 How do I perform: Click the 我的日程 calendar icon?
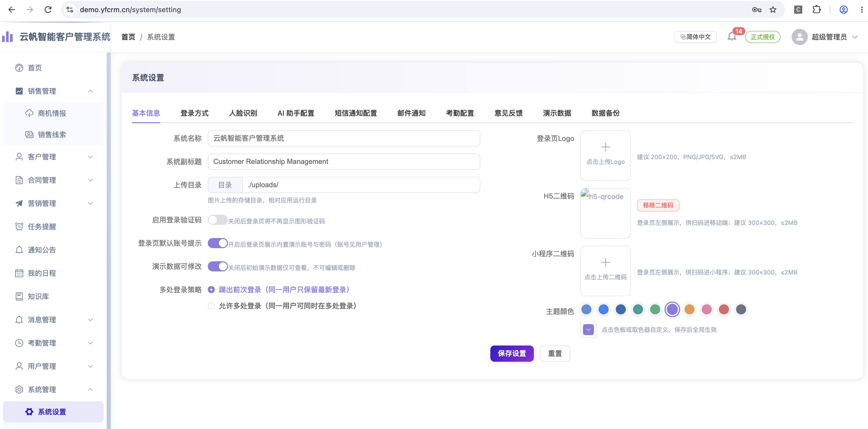click(19, 273)
